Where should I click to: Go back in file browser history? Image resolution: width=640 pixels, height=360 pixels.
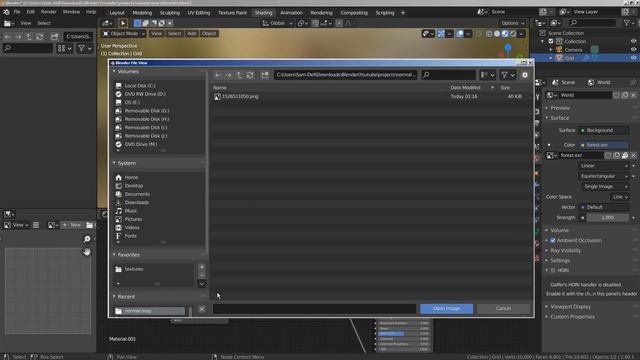218,75
